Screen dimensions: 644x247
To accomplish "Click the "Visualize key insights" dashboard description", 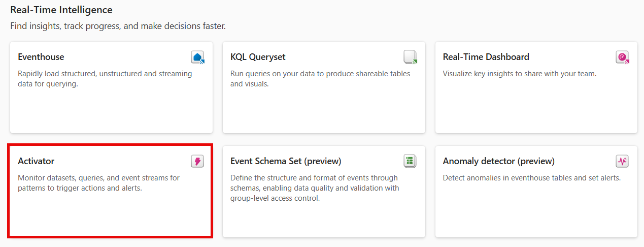I will point(519,74).
